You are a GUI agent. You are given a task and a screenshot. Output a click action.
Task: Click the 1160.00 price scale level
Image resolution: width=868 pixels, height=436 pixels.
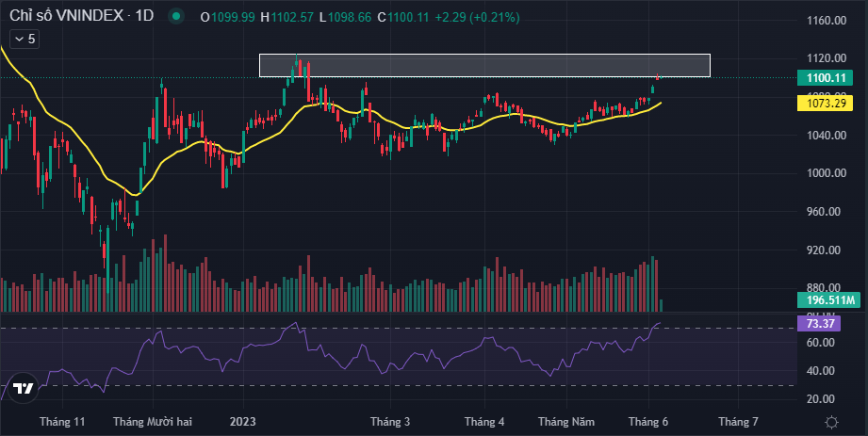click(x=828, y=20)
